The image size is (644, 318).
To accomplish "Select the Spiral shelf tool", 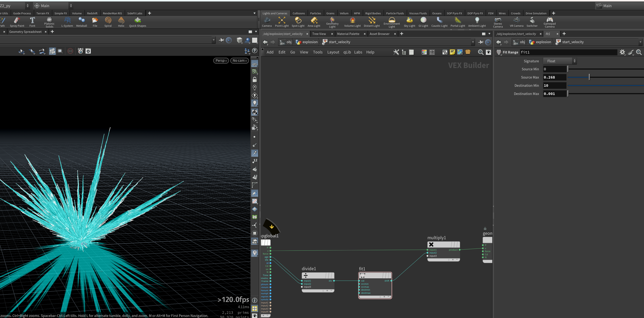I will pos(108,22).
